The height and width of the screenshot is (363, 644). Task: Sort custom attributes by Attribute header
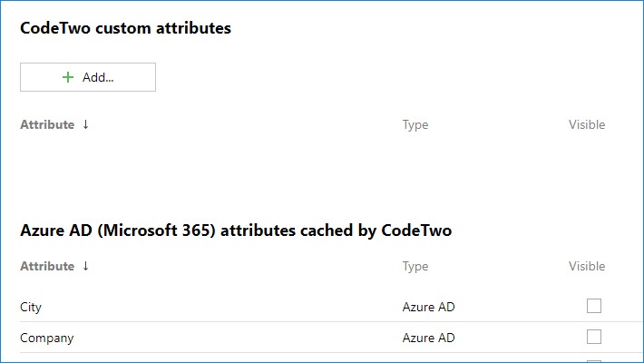tap(47, 124)
